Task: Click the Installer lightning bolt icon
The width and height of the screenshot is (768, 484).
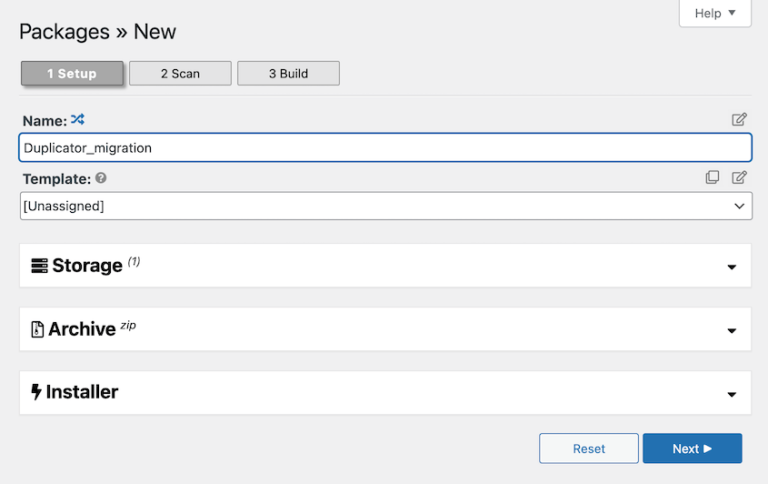Action: (36, 392)
